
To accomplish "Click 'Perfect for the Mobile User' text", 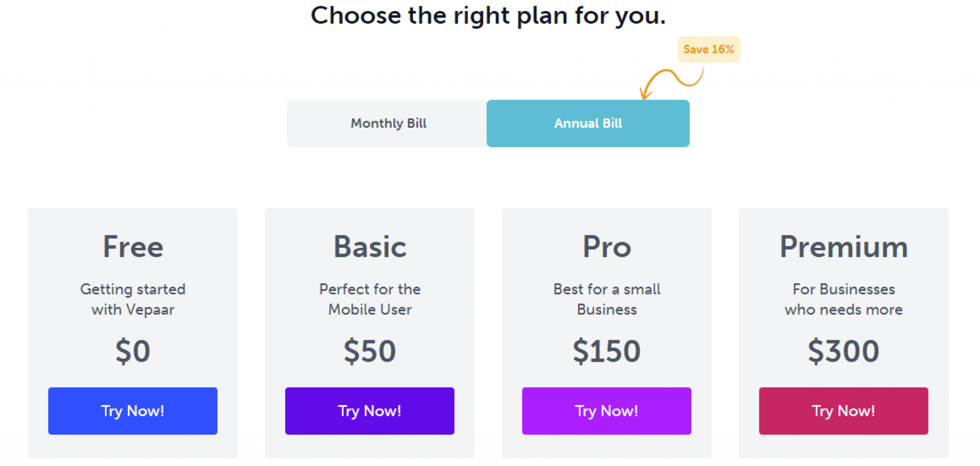I will click(x=369, y=300).
